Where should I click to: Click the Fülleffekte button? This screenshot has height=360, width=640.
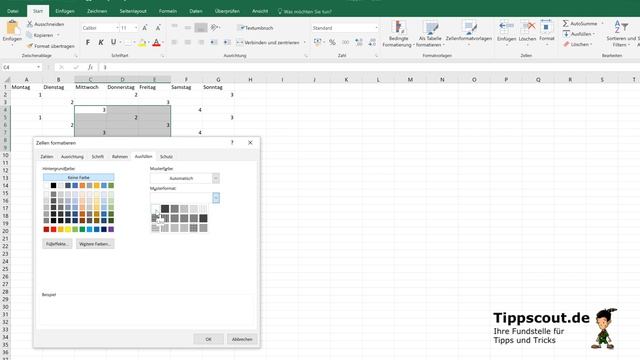click(x=57, y=244)
